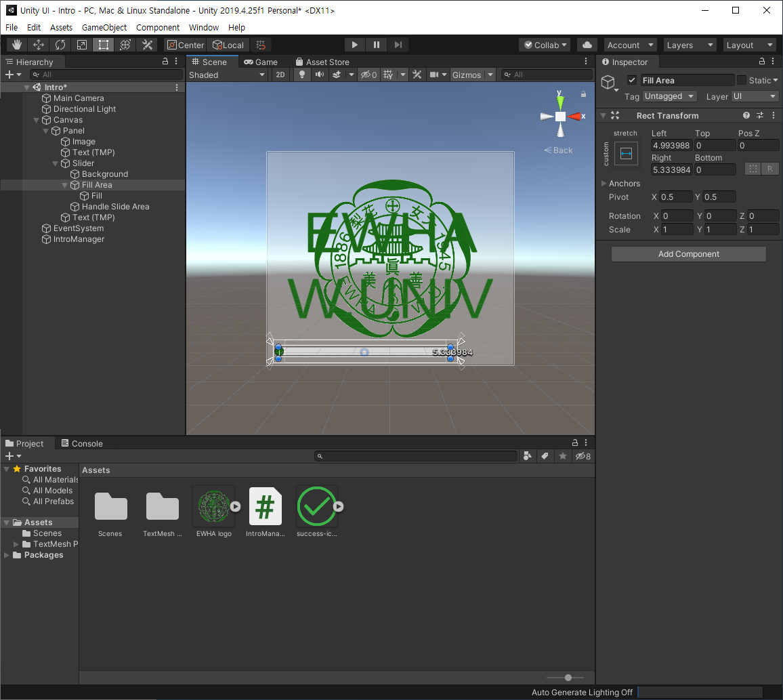
Task: Open the Window menu
Action: pyautogui.click(x=204, y=28)
